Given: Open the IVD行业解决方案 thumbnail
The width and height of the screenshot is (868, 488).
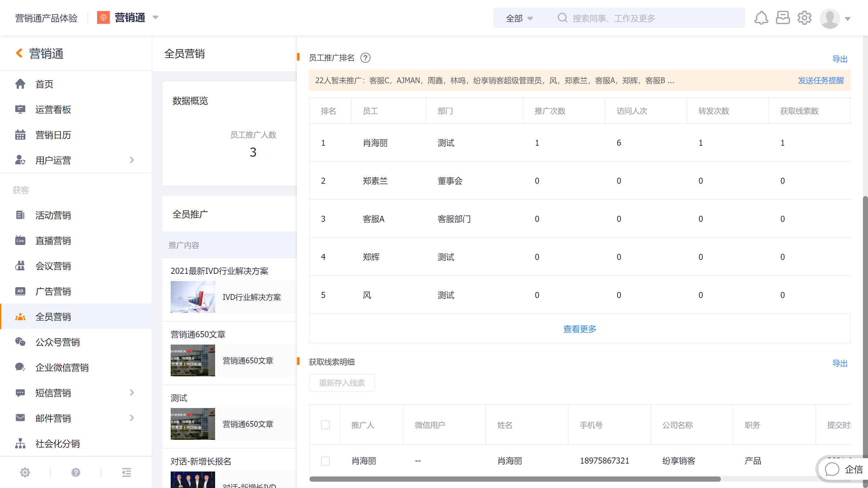Looking at the screenshot, I should tap(193, 297).
